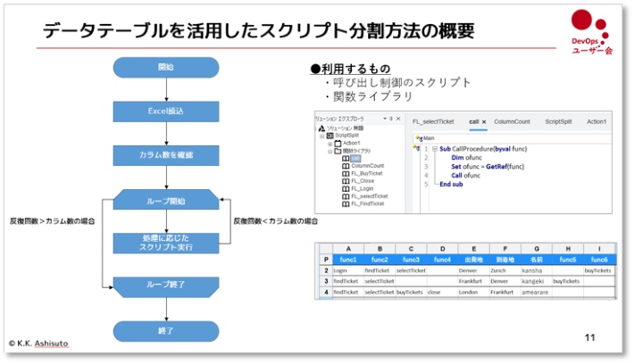Click the FL_Login library file icon
Screen dimensions: 634x364
point(346,188)
